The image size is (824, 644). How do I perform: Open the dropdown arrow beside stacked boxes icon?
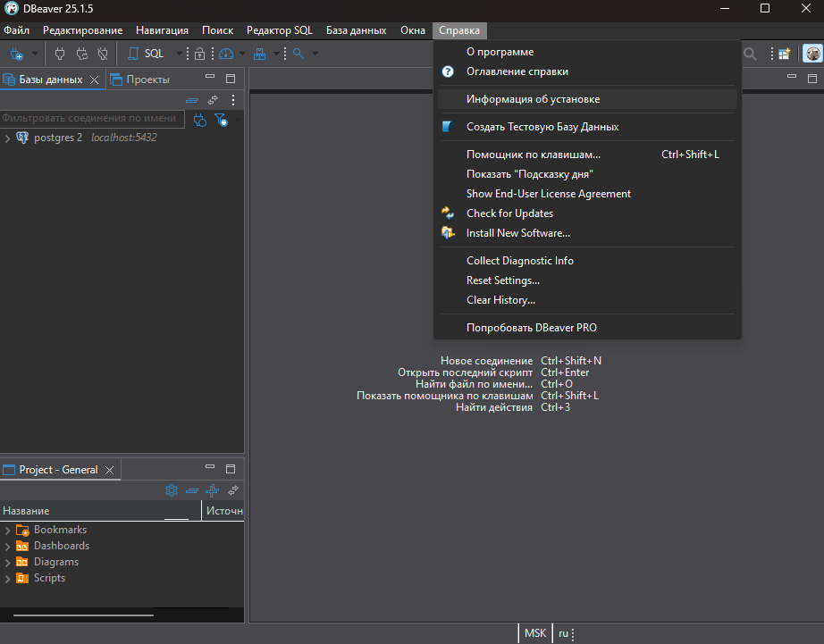pos(276,54)
